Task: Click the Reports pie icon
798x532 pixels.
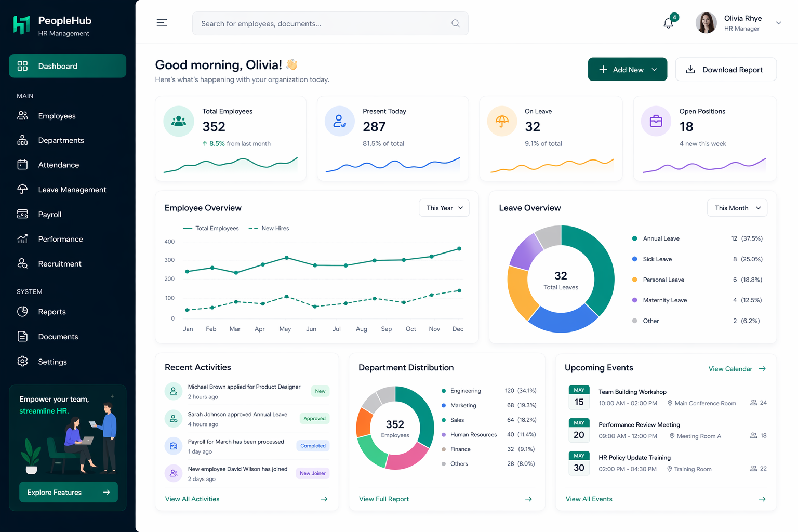Action: pyautogui.click(x=22, y=312)
